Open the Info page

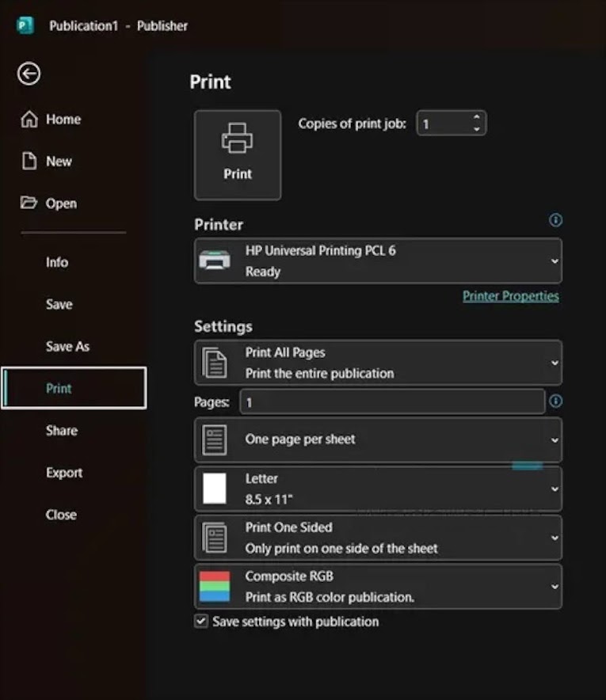(74, 262)
